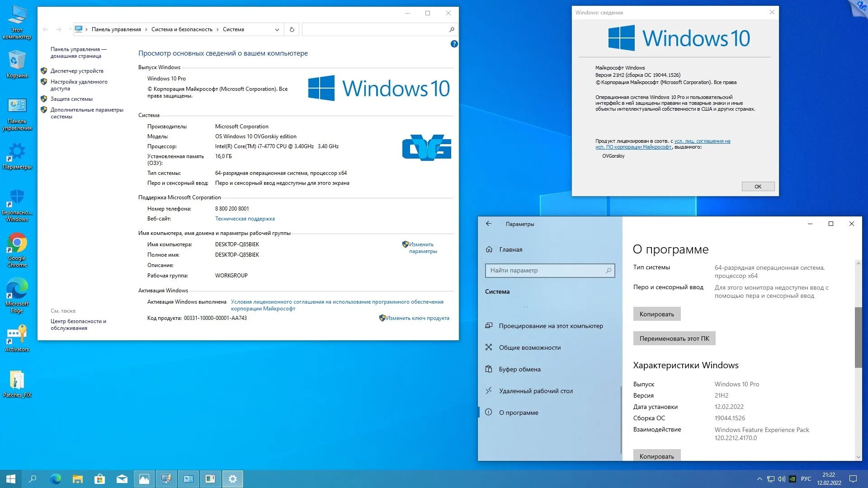The height and width of the screenshot is (488, 868).
Task: Open Общие возможности settings section
Action: pyautogui.click(x=530, y=347)
